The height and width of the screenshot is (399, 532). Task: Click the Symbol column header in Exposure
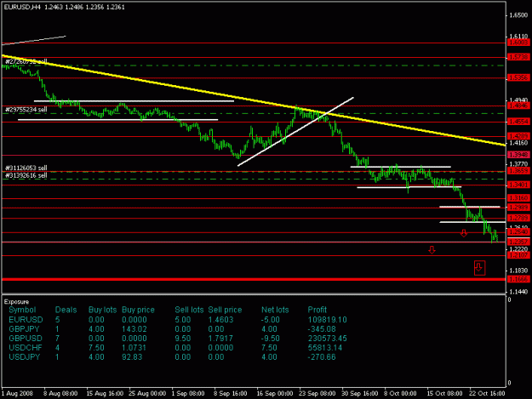click(22, 310)
